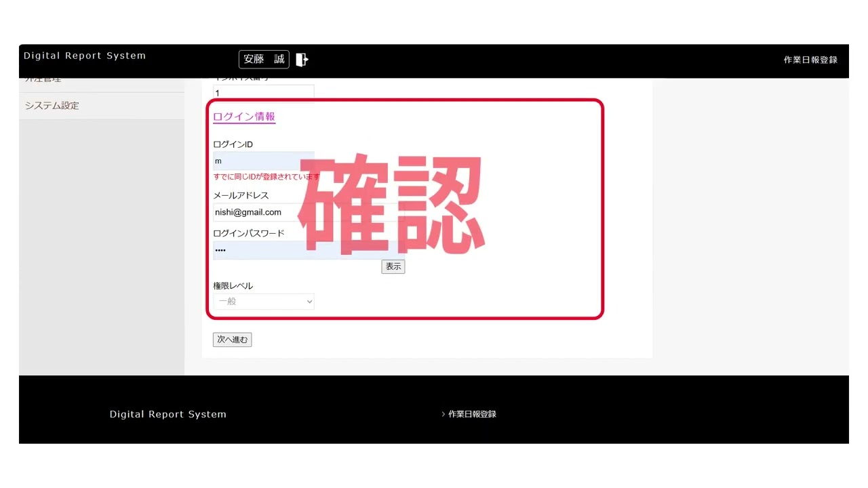Click the ログインID input field
Screen dimensions: 868x488
pyautogui.click(x=264, y=161)
